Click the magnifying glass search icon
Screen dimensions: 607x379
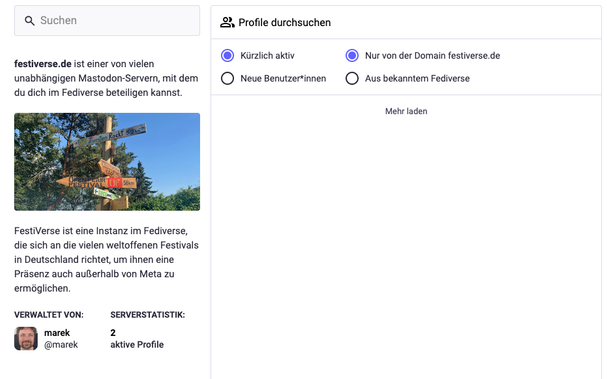29,21
